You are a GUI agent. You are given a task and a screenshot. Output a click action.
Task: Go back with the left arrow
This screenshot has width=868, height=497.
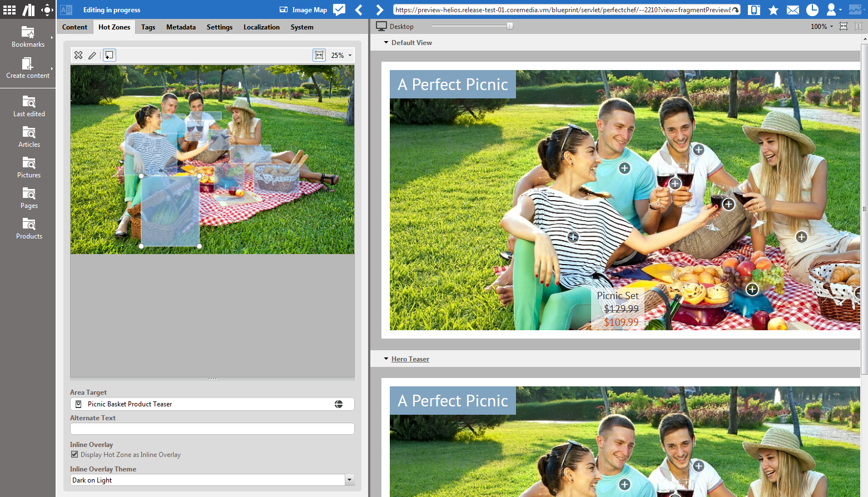[x=359, y=9]
